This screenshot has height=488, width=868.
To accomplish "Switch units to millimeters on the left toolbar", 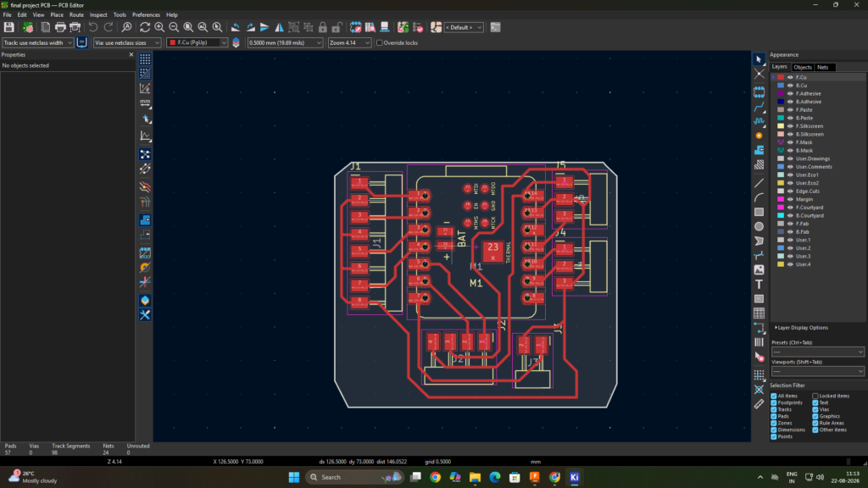I will [x=145, y=103].
